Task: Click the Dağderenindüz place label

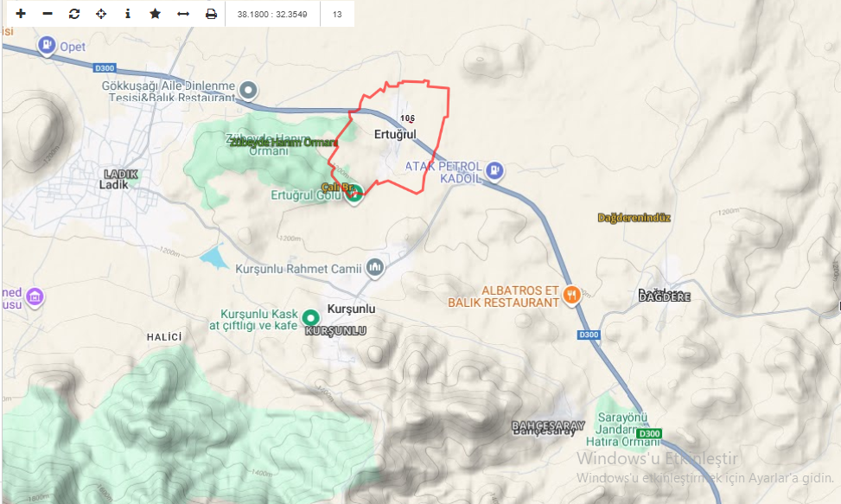Action: pyautogui.click(x=634, y=218)
